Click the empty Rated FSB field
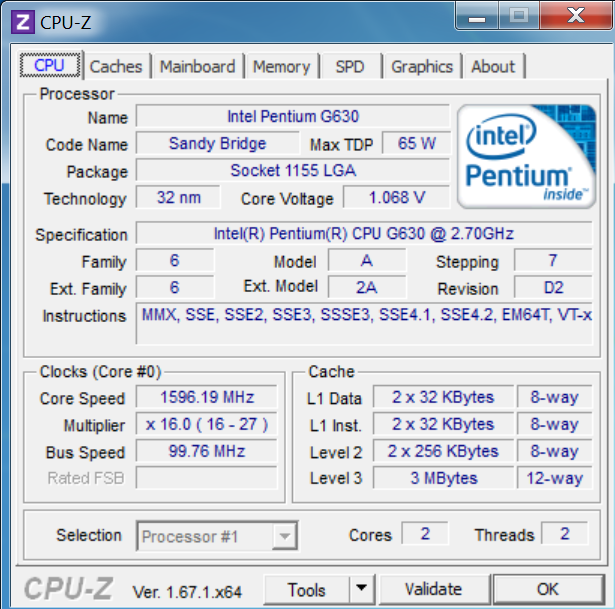Viewport: 615px width, 609px height. (x=207, y=478)
